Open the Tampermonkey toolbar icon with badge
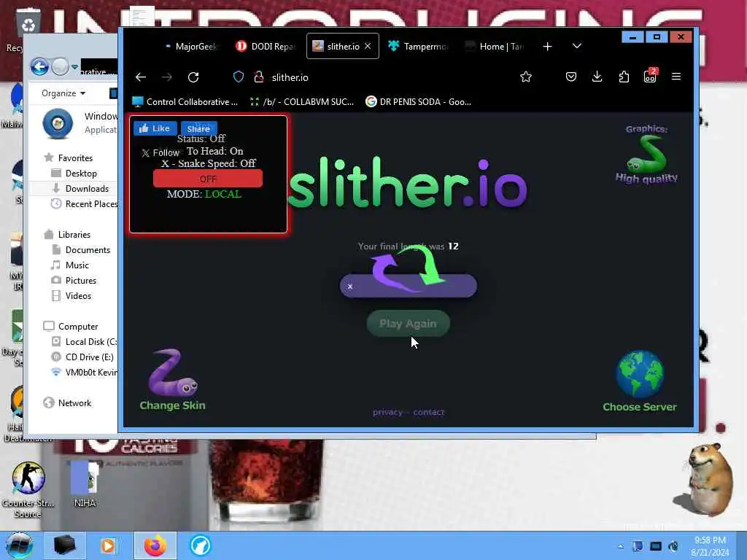Screen dimensions: 747x560 pos(650,76)
